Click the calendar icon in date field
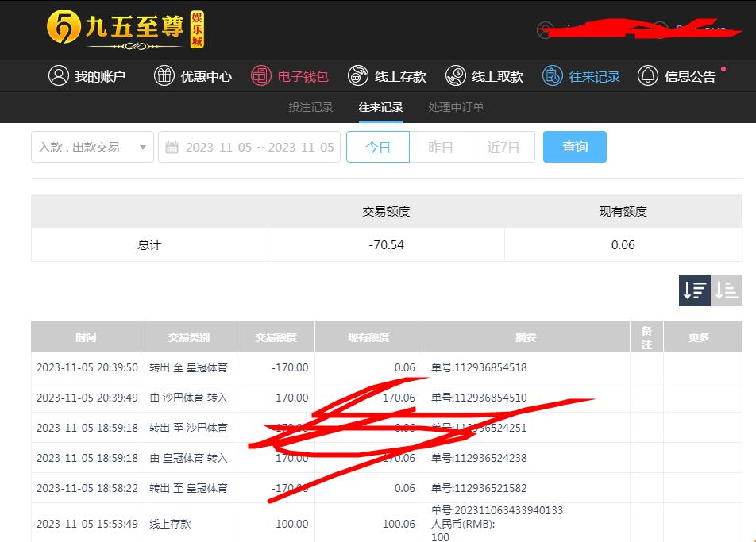Viewport: 756px width, 542px height. (172, 147)
